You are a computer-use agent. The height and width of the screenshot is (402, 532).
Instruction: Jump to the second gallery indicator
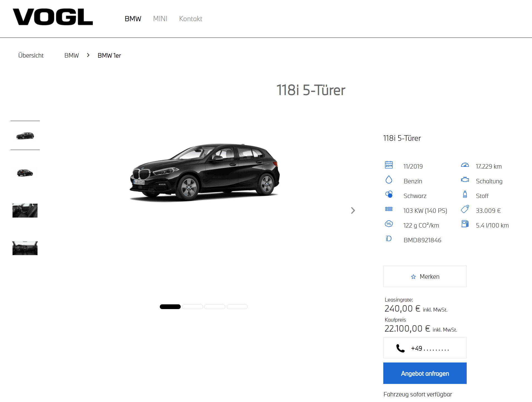tap(192, 307)
